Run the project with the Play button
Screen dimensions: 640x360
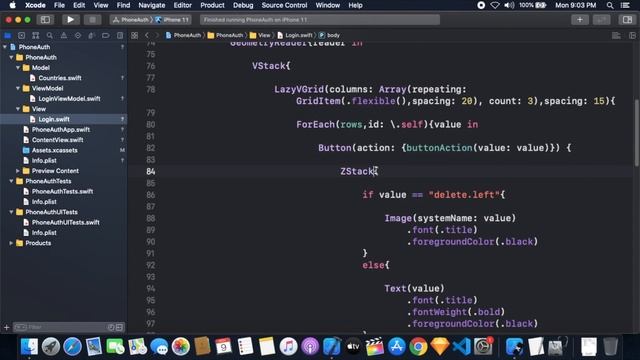[70, 20]
